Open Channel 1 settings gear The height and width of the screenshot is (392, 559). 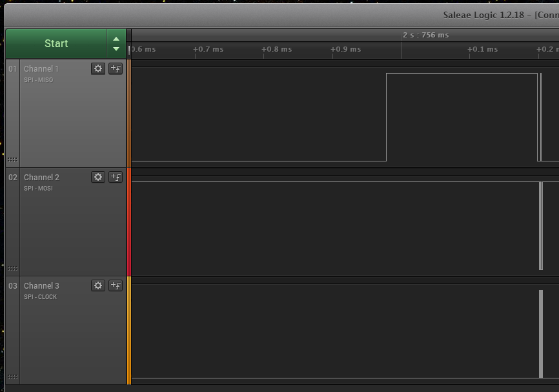pyautogui.click(x=98, y=68)
